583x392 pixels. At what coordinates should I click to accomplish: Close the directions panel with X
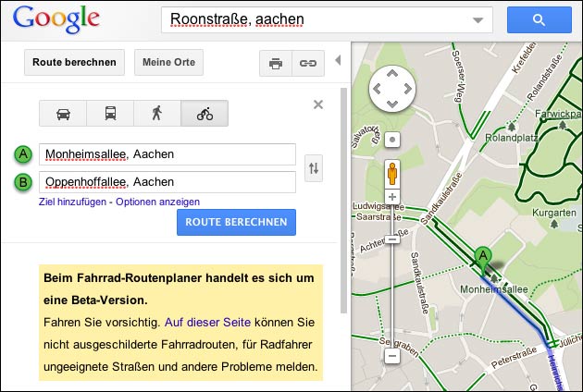tap(318, 104)
